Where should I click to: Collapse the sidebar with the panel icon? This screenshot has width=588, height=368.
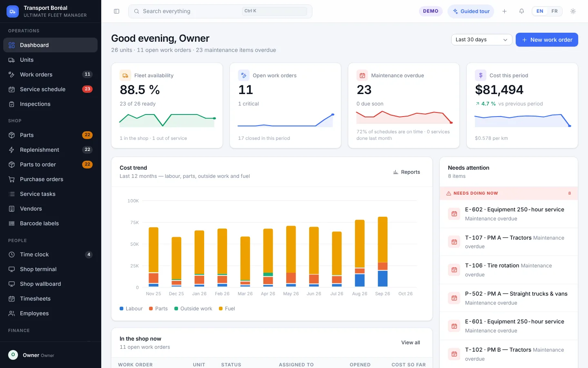(x=116, y=11)
